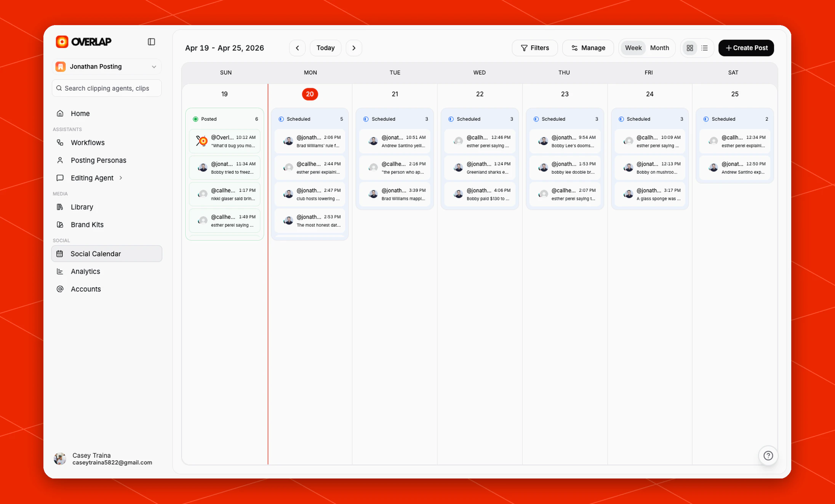Open the Home page
Viewport: 835px width, 504px height.
pyautogui.click(x=107, y=114)
